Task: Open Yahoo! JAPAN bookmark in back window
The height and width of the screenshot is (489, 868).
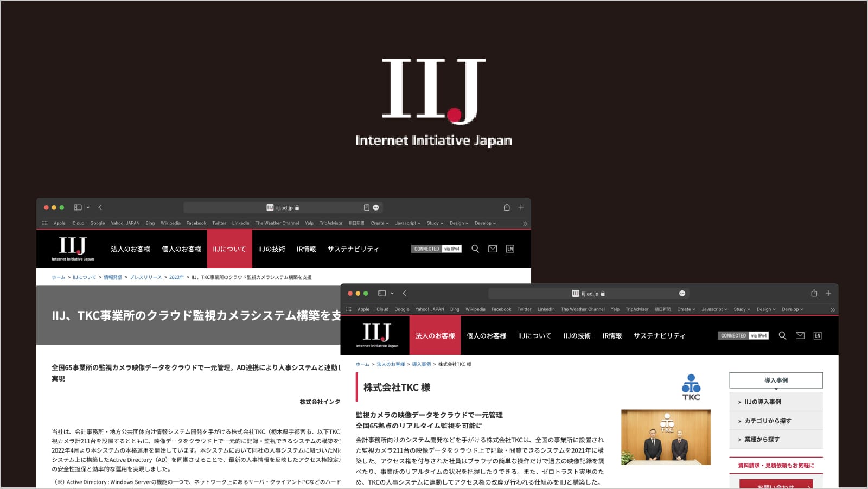Action: click(x=125, y=223)
